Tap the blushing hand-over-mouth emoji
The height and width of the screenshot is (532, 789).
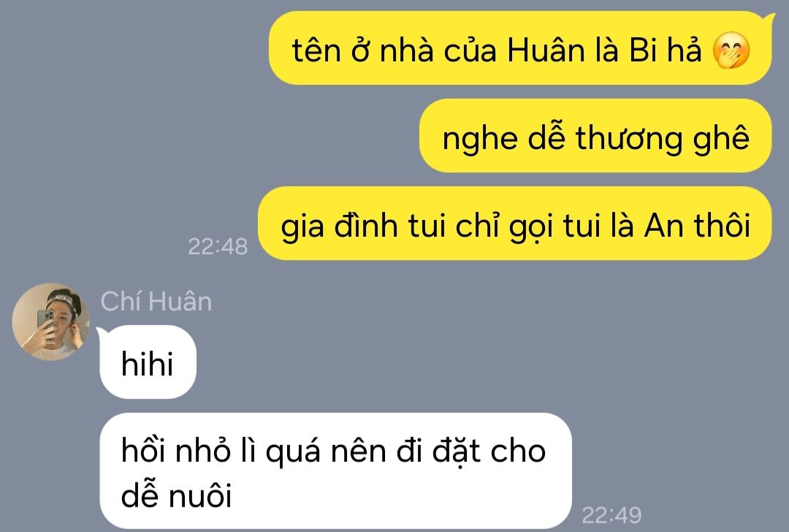(x=731, y=50)
